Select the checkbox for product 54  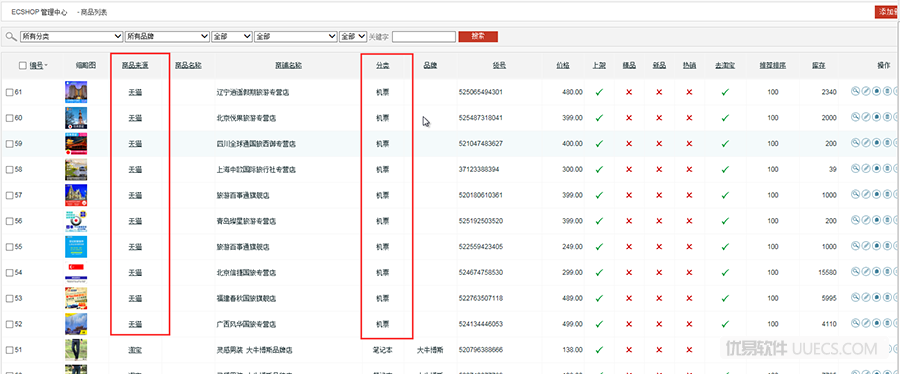pos(9,272)
